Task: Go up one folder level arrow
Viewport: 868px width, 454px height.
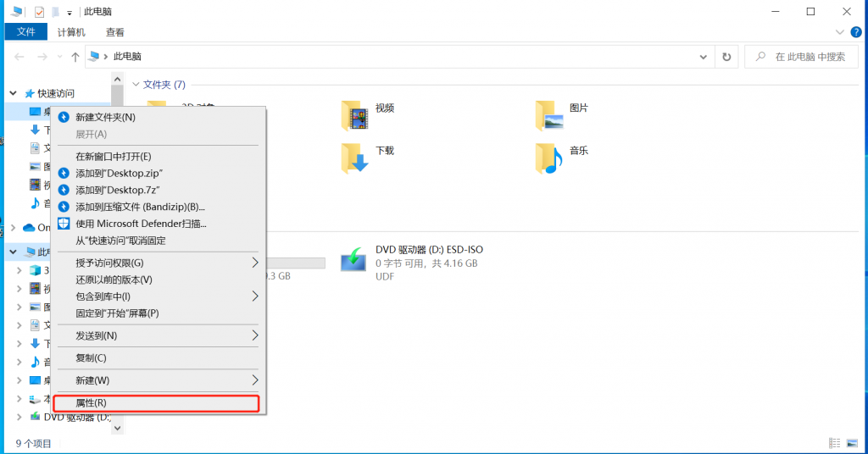Action: click(75, 57)
